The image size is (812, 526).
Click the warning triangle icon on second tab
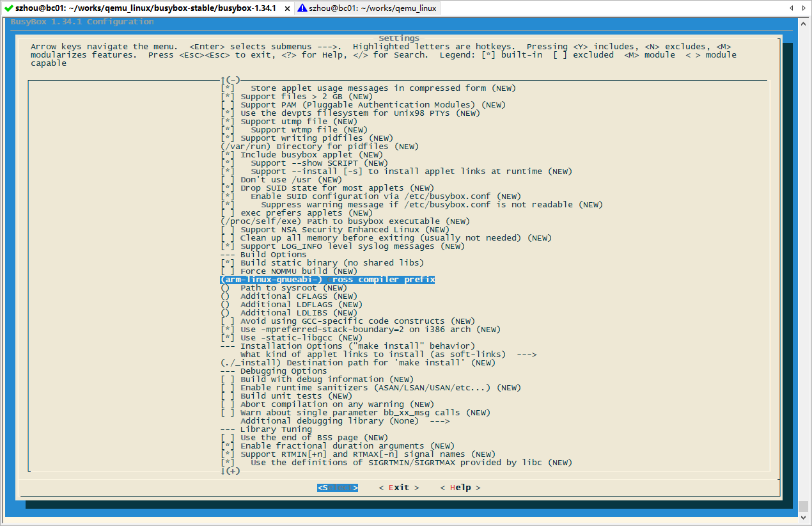point(301,8)
